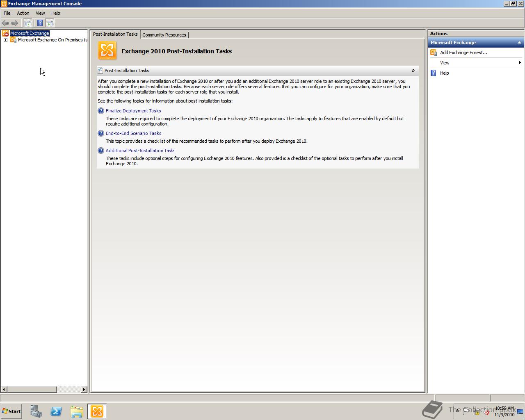Click the Help icon in Actions pane
This screenshot has height=420, width=525.
coord(434,73)
